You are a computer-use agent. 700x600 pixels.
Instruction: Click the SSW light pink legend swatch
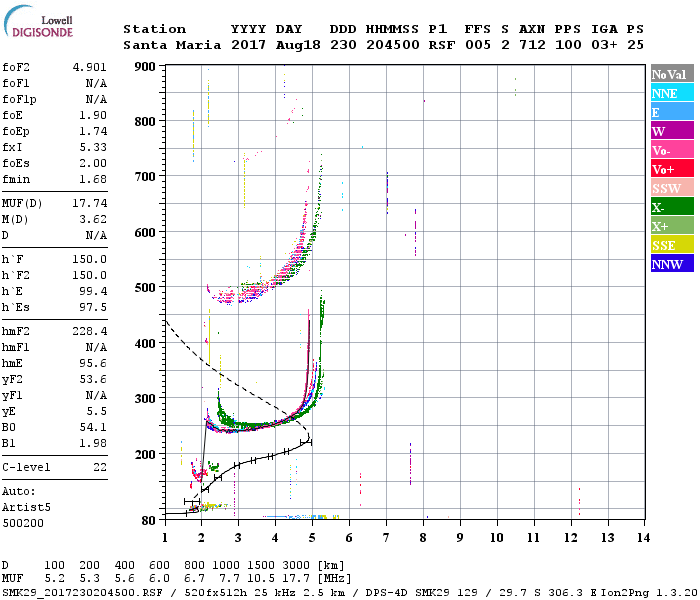click(x=672, y=188)
